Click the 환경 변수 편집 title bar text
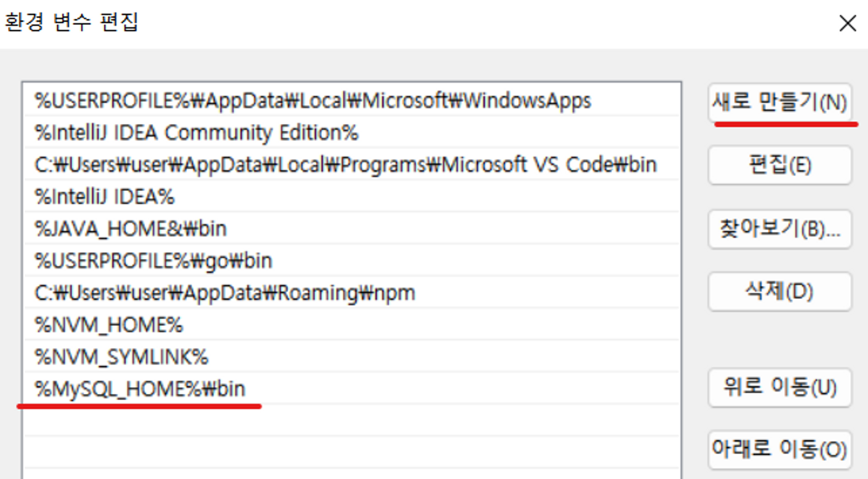This screenshot has height=479, width=868. pyautogui.click(x=72, y=23)
